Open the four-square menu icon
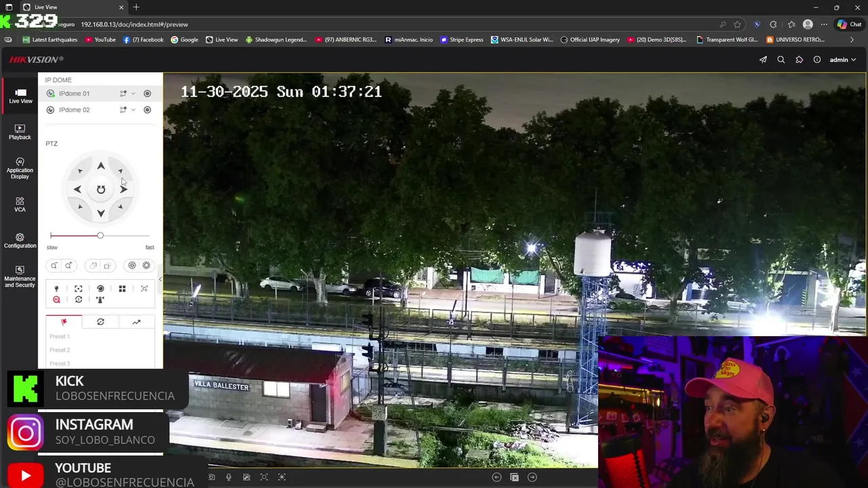Viewport: 868px width, 488px height. (x=122, y=289)
